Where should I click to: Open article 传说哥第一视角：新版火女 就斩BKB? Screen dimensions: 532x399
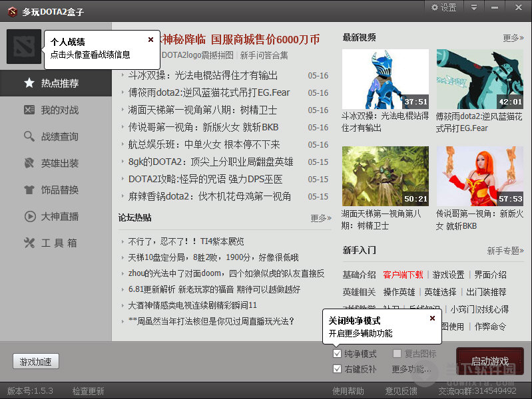pyautogui.click(x=203, y=127)
